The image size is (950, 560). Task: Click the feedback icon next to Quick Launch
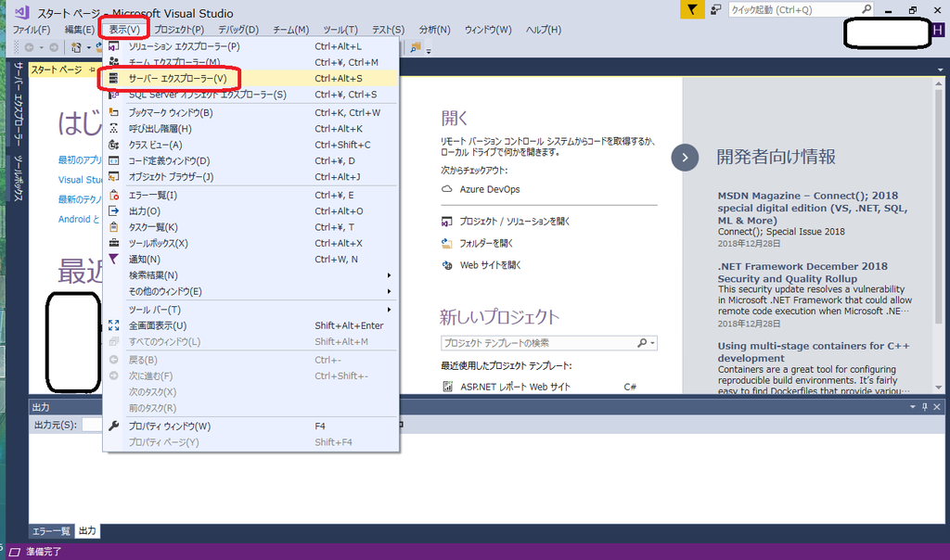coord(715,9)
